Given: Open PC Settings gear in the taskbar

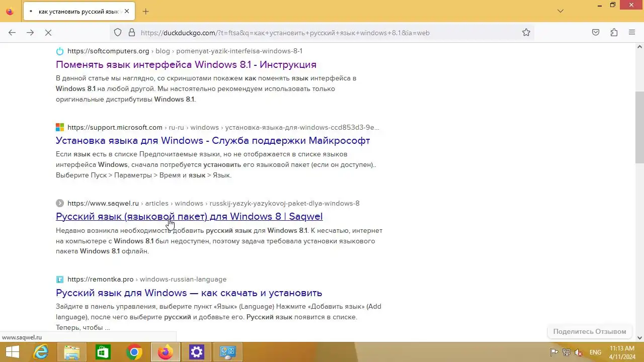Looking at the screenshot, I should 197,352.
